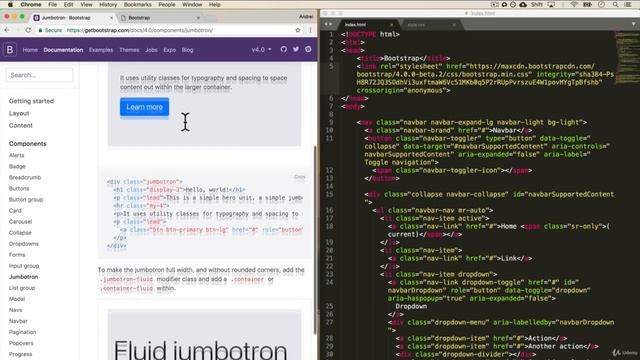This screenshot has height=360, width=640.
Task: Open the v4.0 version dropdown
Action: coord(261,50)
